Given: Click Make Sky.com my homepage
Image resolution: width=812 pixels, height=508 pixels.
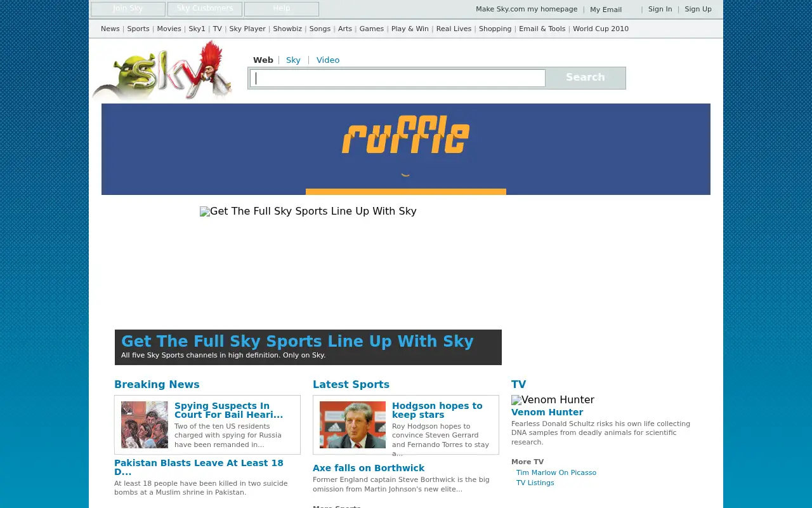Looking at the screenshot, I should (x=527, y=10).
